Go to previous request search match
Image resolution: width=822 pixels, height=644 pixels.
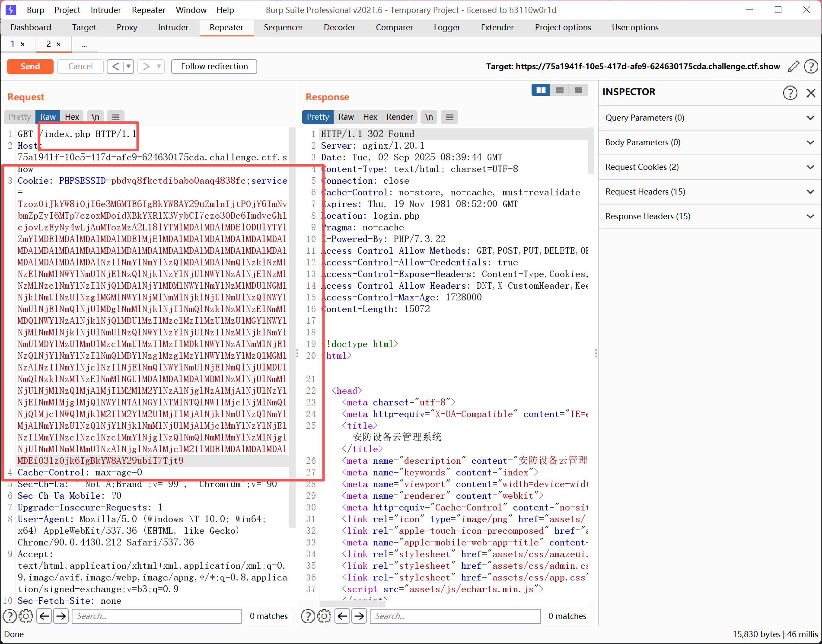45,616
